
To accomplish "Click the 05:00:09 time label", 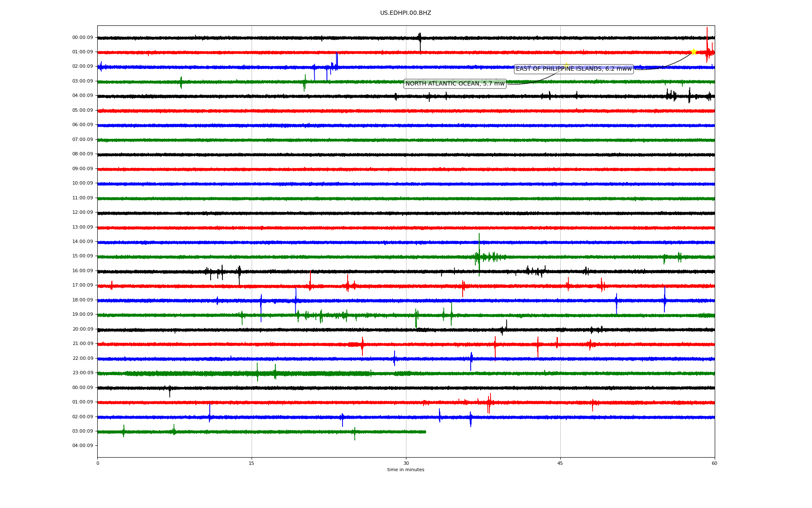I will click(82, 110).
